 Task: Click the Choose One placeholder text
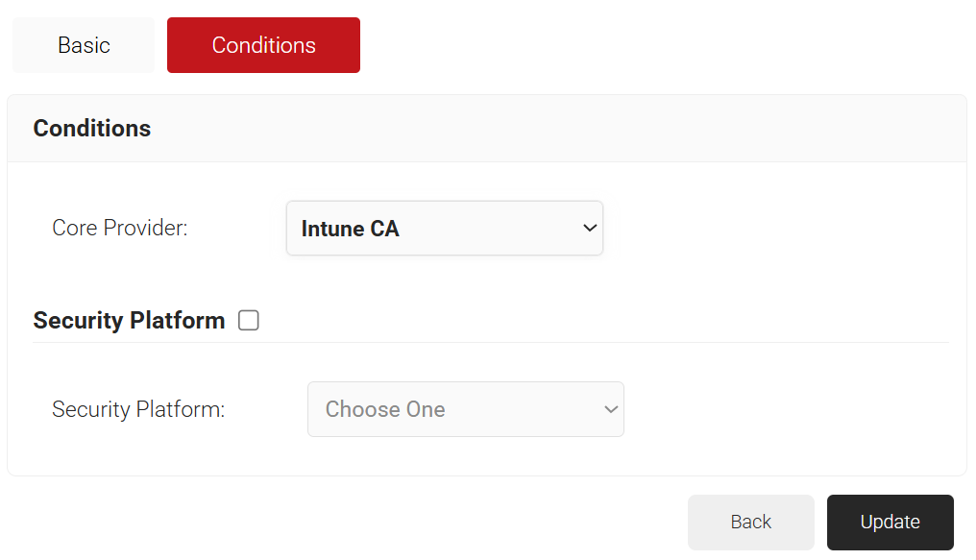[385, 409]
